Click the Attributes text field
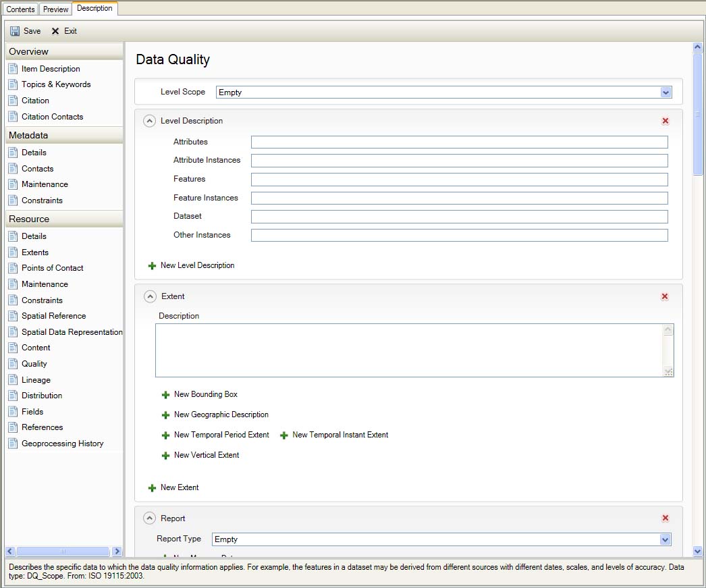 [459, 142]
